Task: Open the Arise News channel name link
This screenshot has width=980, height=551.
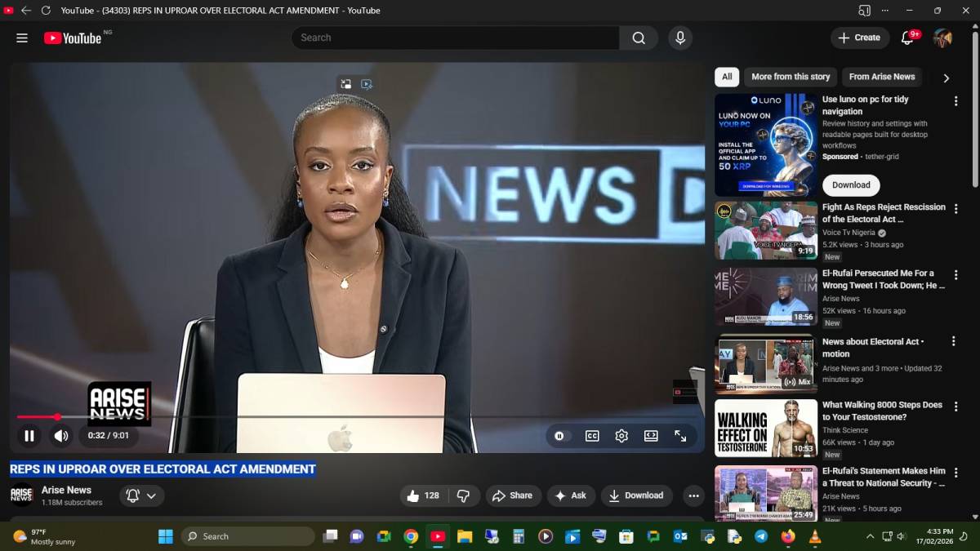Action: (x=66, y=490)
